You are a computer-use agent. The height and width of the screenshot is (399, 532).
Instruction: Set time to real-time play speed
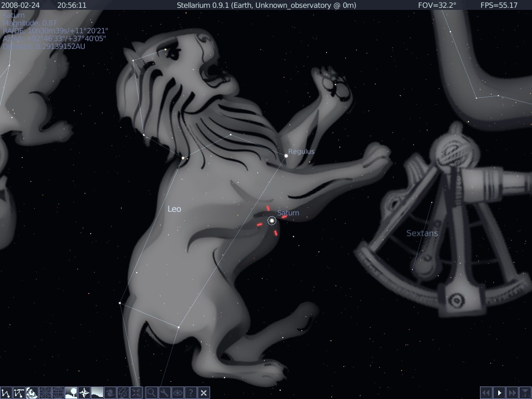pos(499,393)
